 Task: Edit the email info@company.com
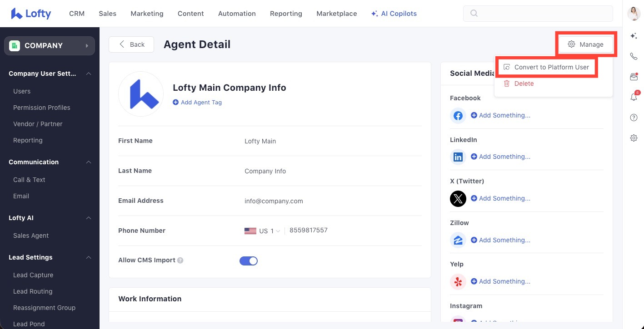(274, 201)
